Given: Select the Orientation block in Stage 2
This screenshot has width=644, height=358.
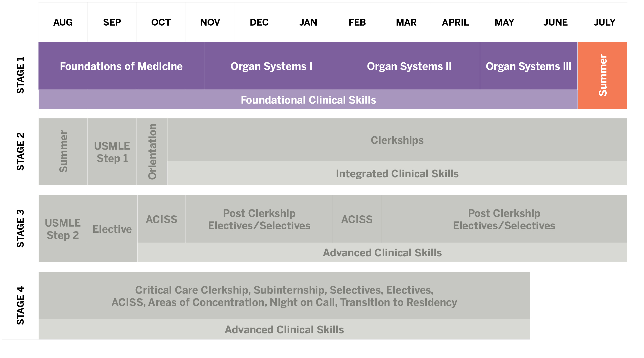Looking at the screenshot, I should [152, 152].
